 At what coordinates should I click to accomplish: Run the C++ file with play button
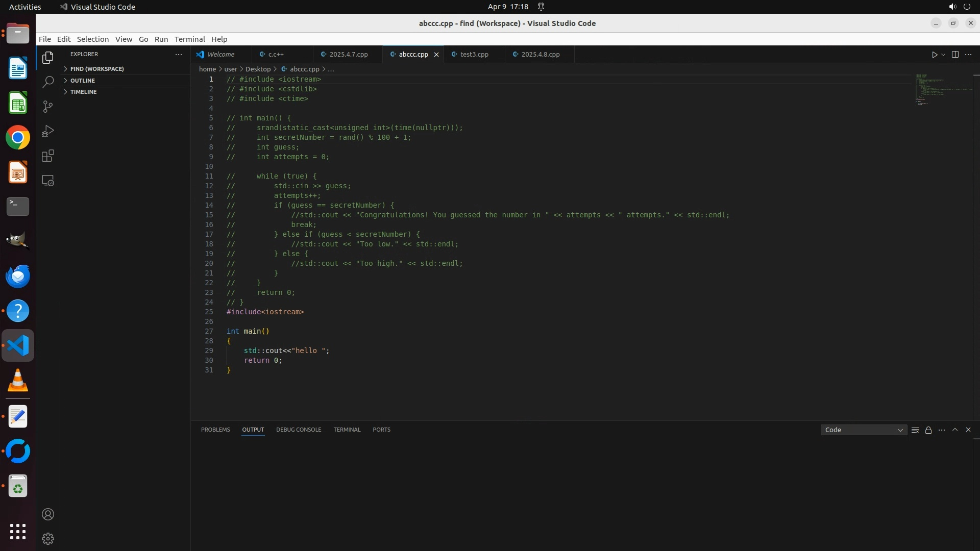[934, 55]
